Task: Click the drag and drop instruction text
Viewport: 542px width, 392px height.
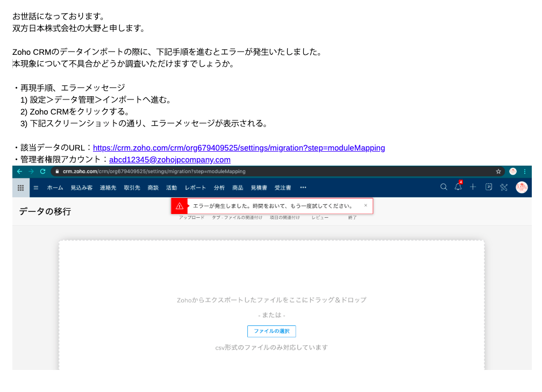Action: point(272,300)
